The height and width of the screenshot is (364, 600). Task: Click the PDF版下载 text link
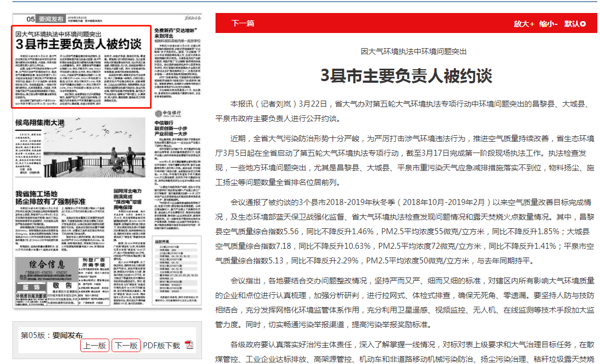[x=161, y=346]
